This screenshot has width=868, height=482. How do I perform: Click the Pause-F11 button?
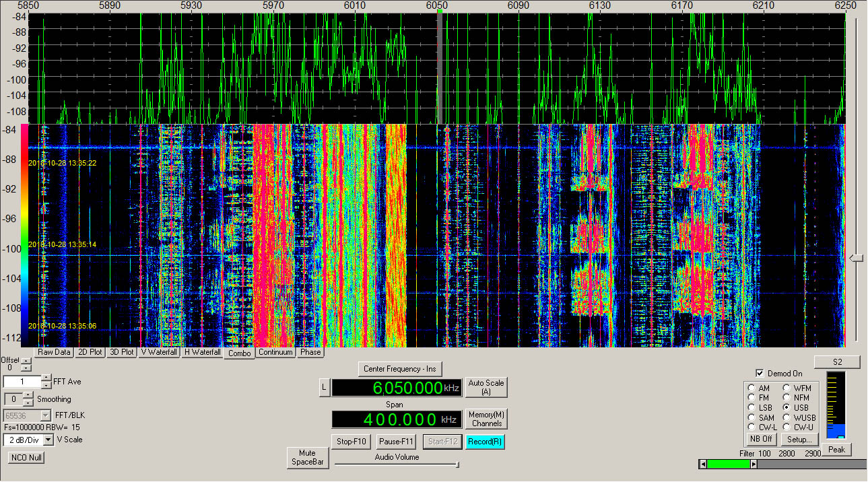click(397, 442)
